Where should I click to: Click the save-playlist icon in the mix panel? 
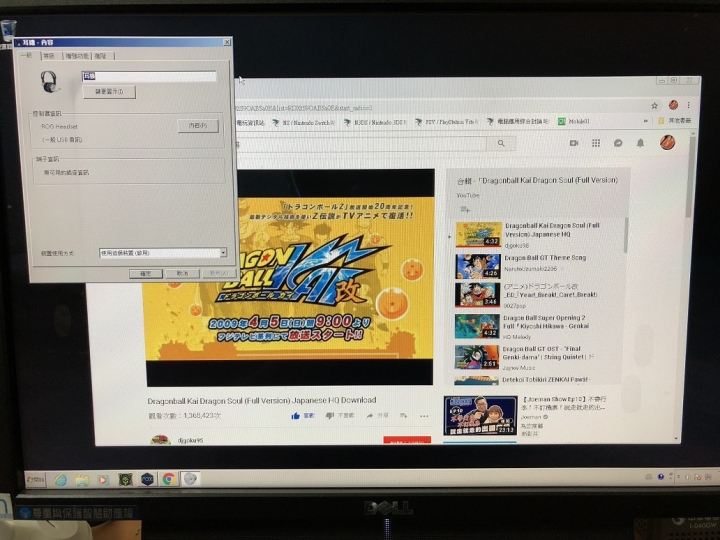coord(465,210)
